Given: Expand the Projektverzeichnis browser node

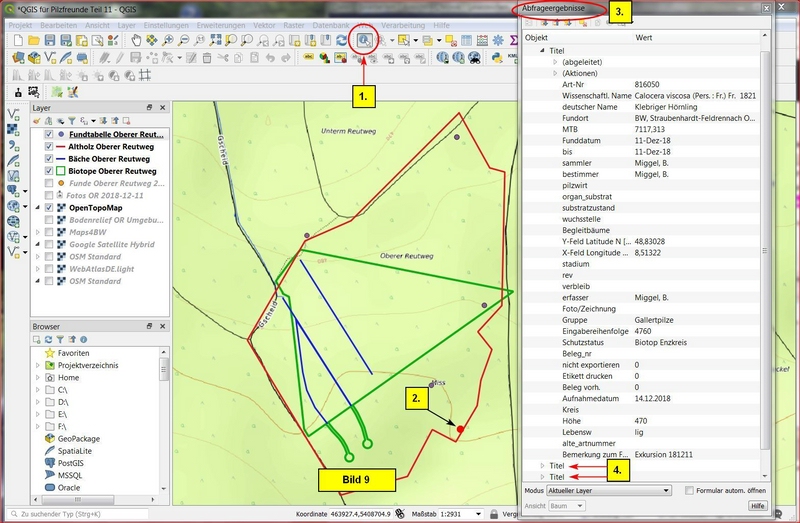Looking at the screenshot, I should click(x=37, y=366).
